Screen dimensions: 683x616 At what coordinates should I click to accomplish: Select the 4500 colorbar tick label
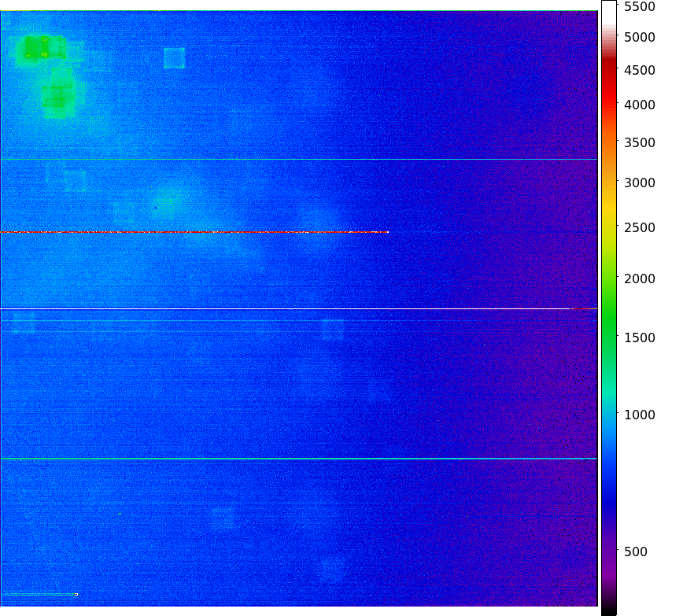coord(640,70)
